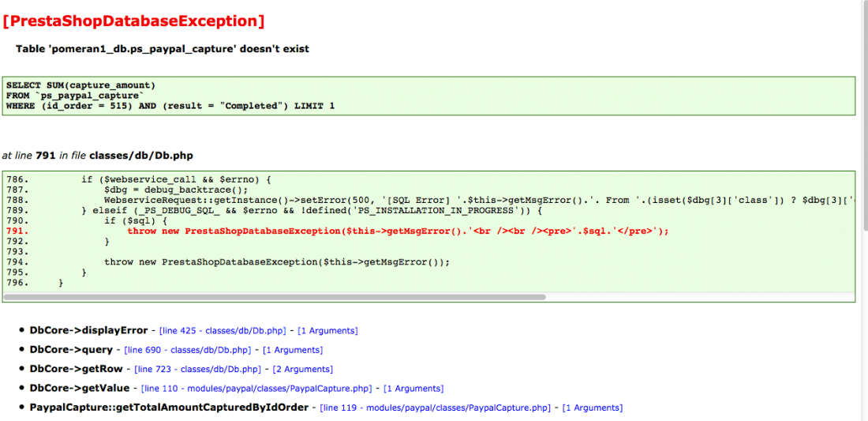The width and height of the screenshot is (868, 421).
Task: Open line 425 classes/db/Db.php link
Action: 223,331
